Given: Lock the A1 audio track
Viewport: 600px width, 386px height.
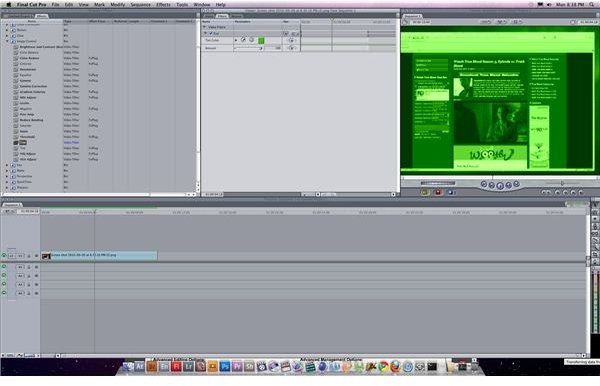Looking at the screenshot, I should [29, 267].
